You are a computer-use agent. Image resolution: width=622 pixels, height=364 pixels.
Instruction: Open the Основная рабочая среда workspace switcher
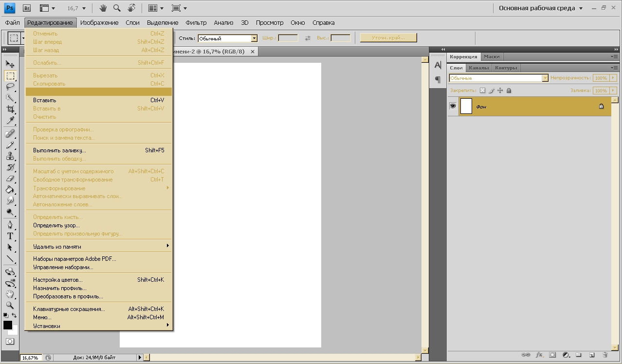[541, 8]
